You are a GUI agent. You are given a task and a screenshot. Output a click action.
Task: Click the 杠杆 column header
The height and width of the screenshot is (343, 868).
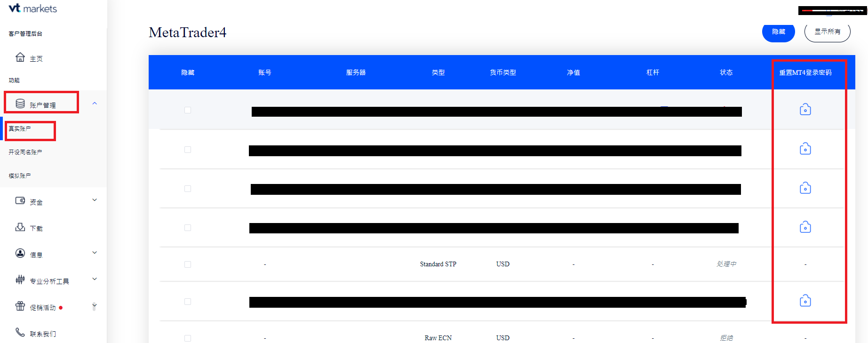pyautogui.click(x=653, y=72)
